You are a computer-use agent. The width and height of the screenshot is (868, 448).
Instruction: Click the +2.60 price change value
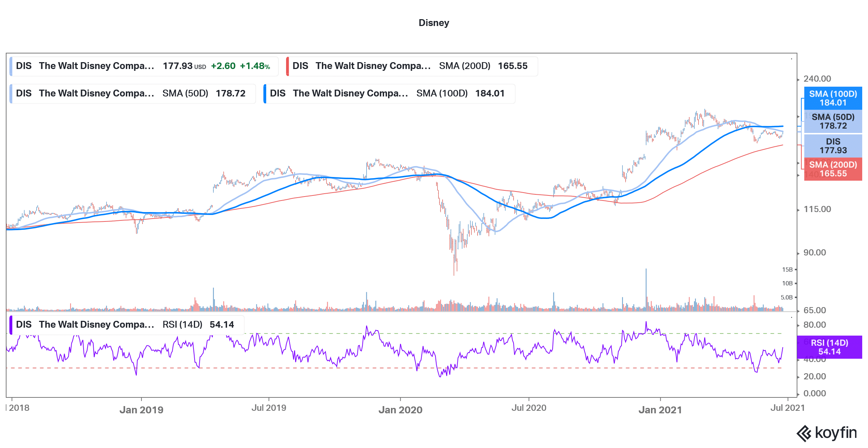[223, 66]
